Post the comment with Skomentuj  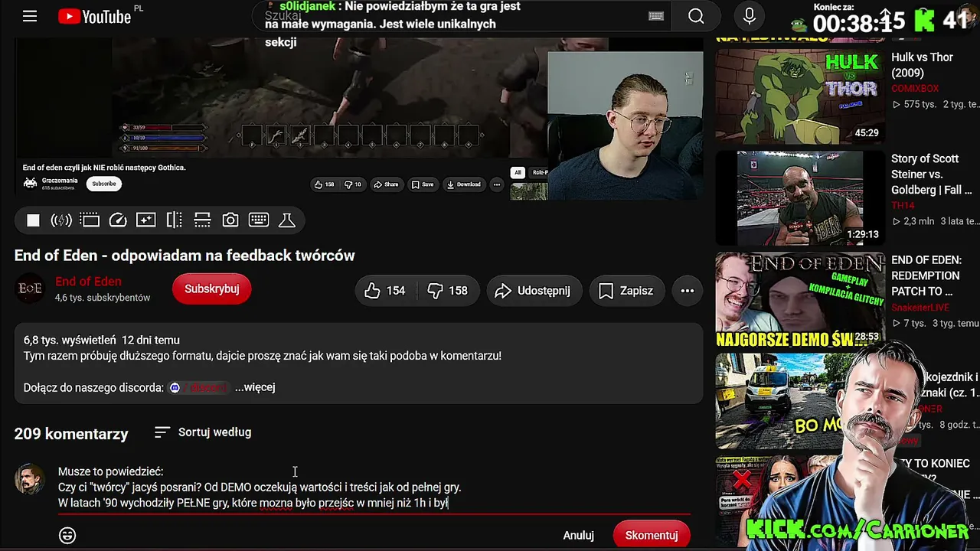[652, 535]
